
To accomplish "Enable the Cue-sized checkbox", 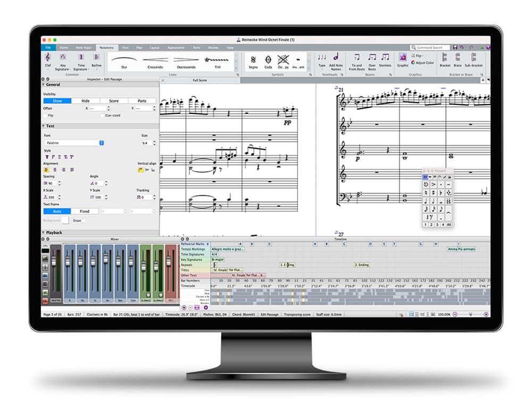I will click(102, 115).
